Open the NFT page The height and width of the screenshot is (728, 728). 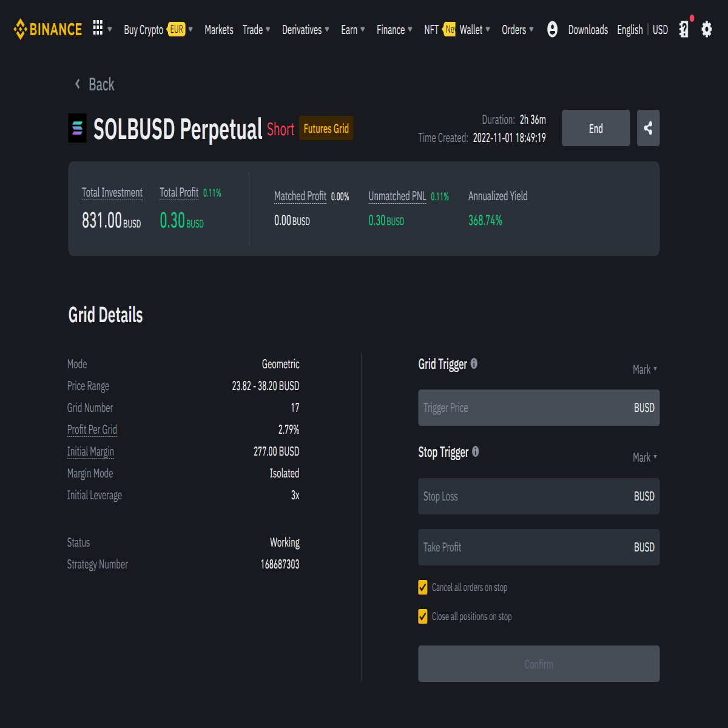[431, 30]
